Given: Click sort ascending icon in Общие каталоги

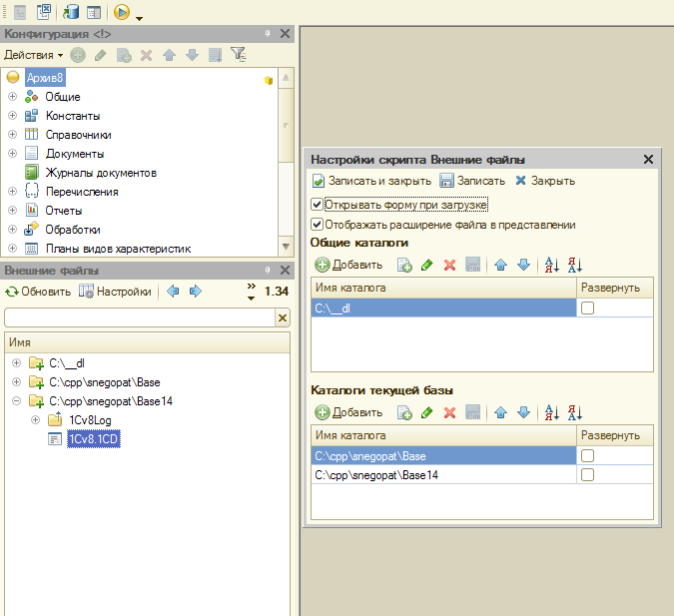Looking at the screenshot, I should (550, 265).
